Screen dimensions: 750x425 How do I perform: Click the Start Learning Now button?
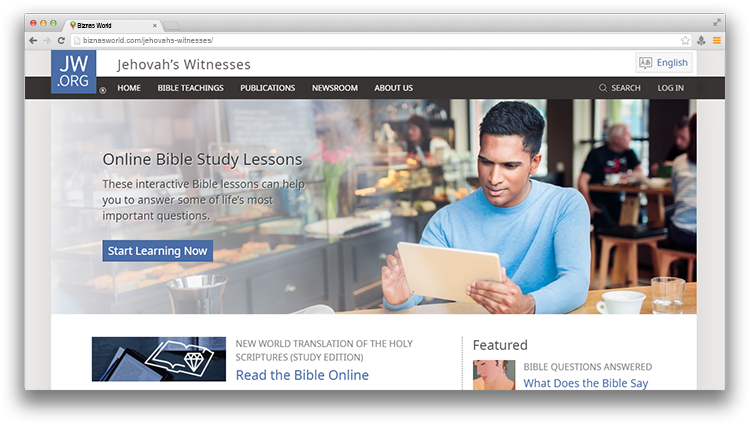(157, 251)
